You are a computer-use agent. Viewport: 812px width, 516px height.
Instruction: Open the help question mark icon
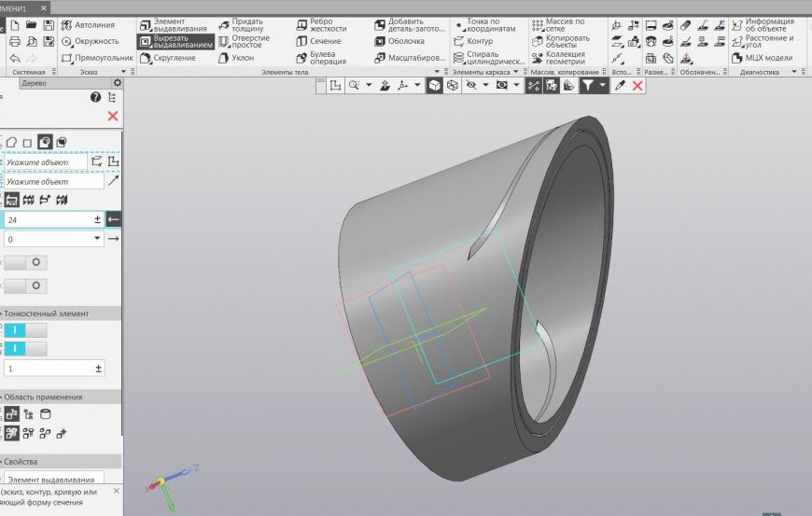click(x=95, y=97)
